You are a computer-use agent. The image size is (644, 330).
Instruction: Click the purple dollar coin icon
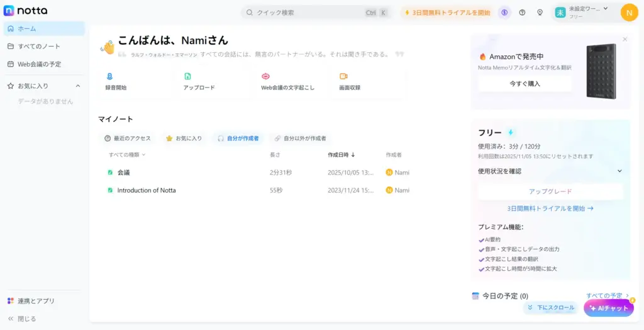point(504,13)
